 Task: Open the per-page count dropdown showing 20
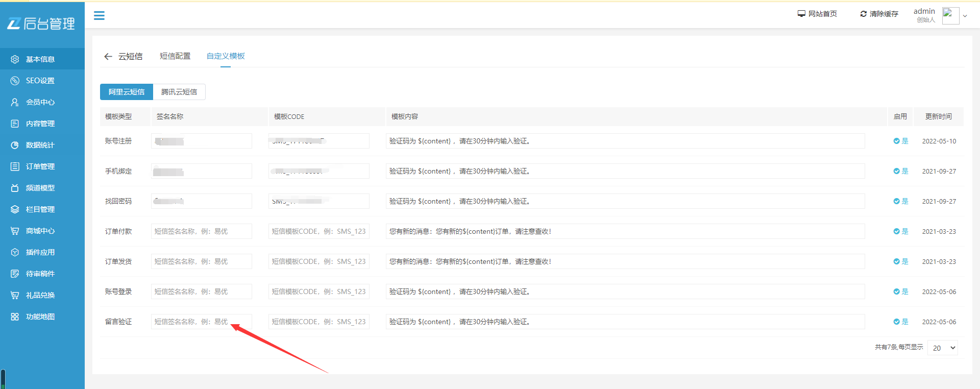point(942,348)
